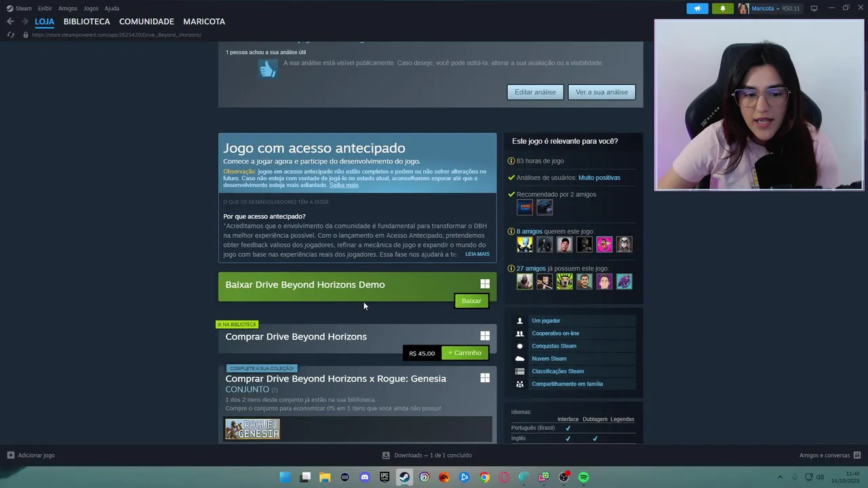The image size is (868, 488).
Task: Go forward with the right arrow
Action: point(24,22)
